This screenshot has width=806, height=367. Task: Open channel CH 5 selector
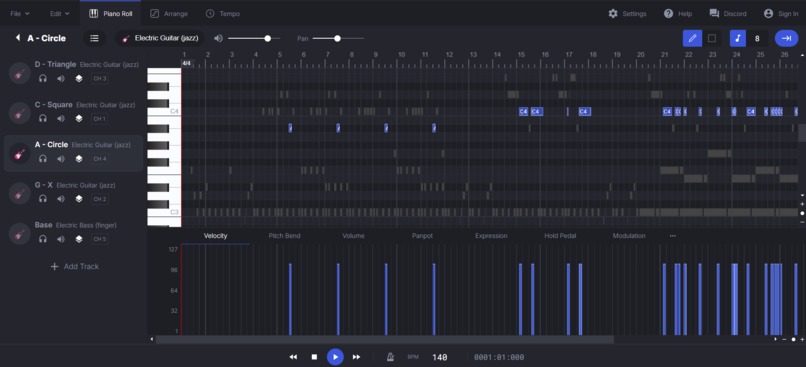100,239
